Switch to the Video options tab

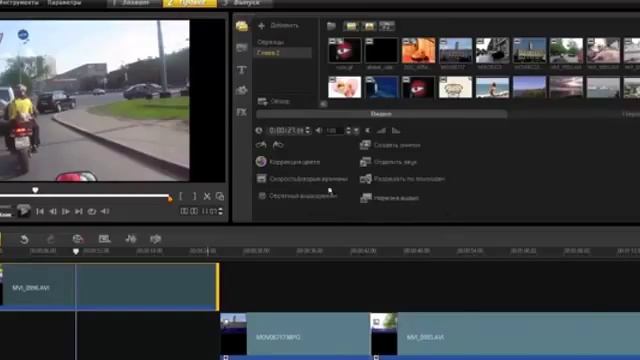381,114
